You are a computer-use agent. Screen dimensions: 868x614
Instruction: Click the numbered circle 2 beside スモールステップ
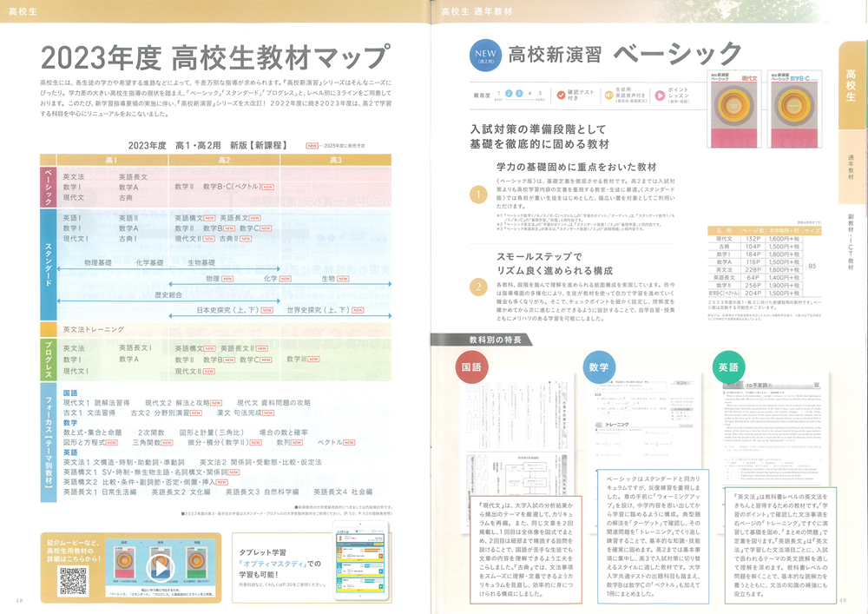point(478,287)
